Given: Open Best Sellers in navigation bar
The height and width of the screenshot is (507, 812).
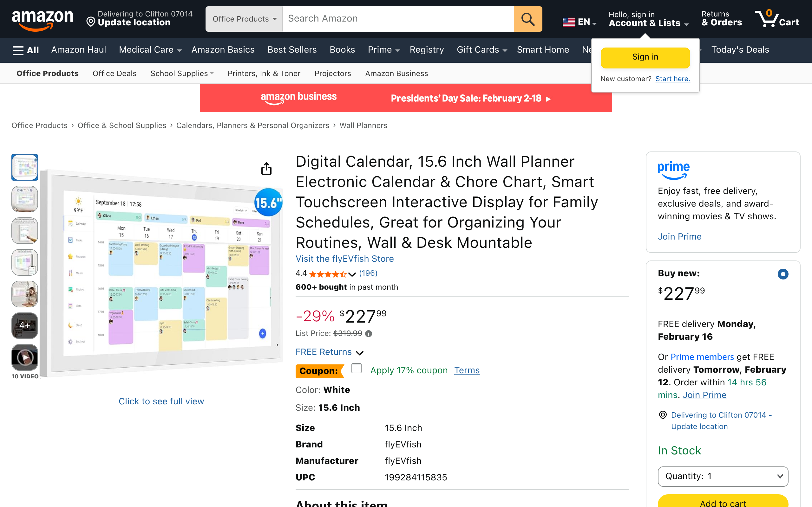Looking at the screenshot, I should pos(292,50).
